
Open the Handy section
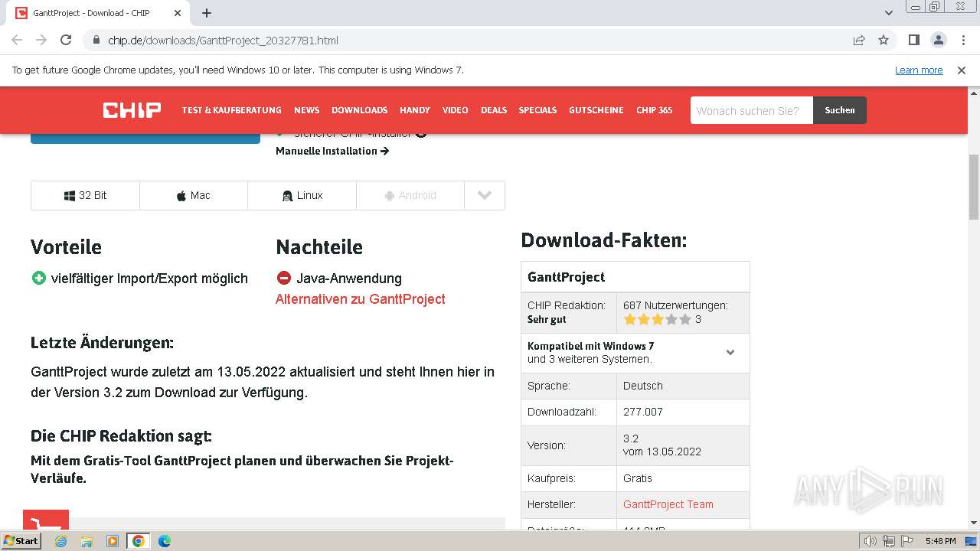[414, 110]
